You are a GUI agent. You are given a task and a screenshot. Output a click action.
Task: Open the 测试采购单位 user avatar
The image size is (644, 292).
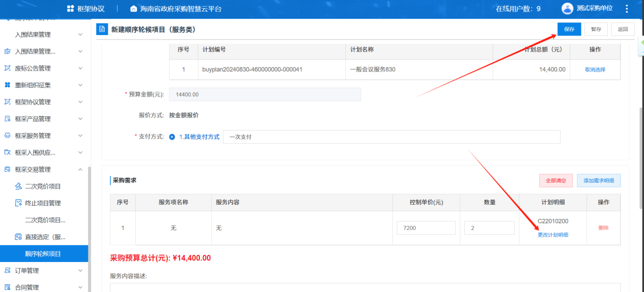click(x=567, y=9)
